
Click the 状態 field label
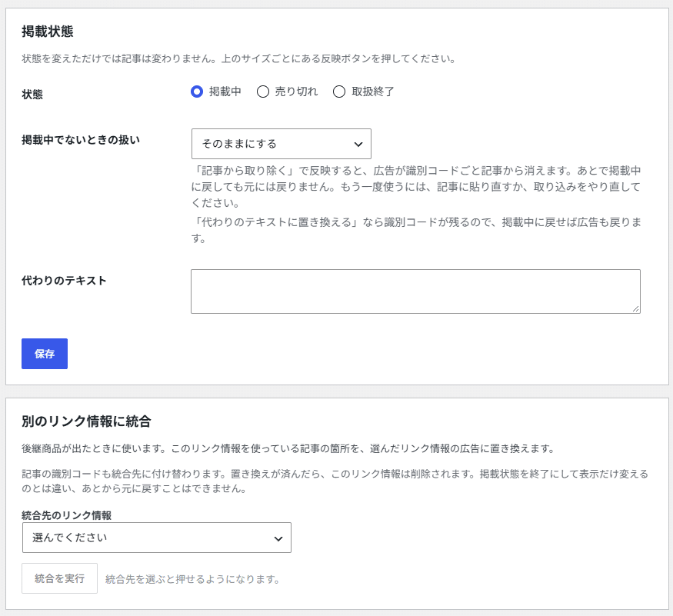pos(32,95)
